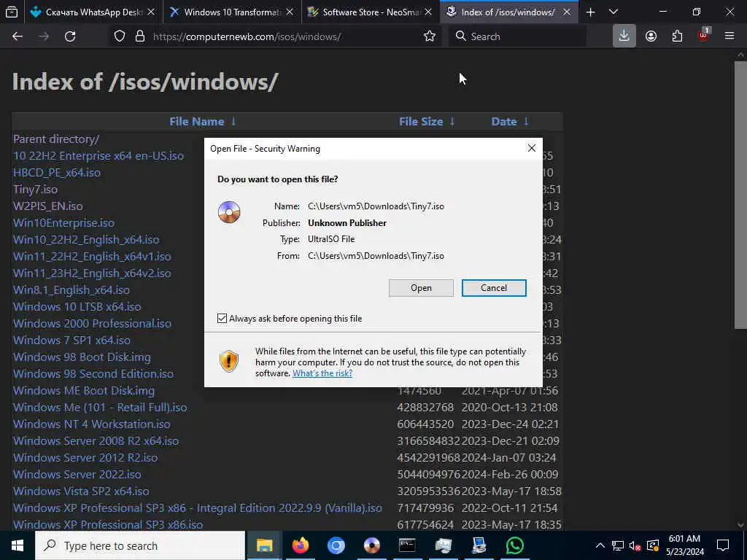Screen dimensions: 747x560
Task: Click the Firefox back arrow
Action: [18, 36]
